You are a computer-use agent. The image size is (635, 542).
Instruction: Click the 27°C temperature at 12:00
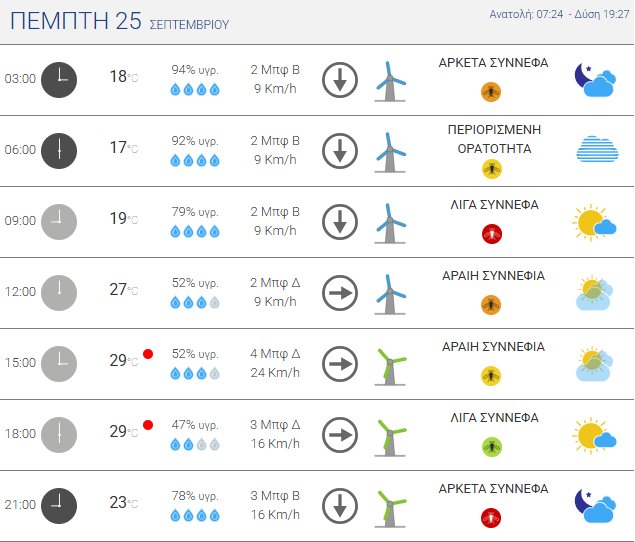pyautogui.click(x=124, y=290)
